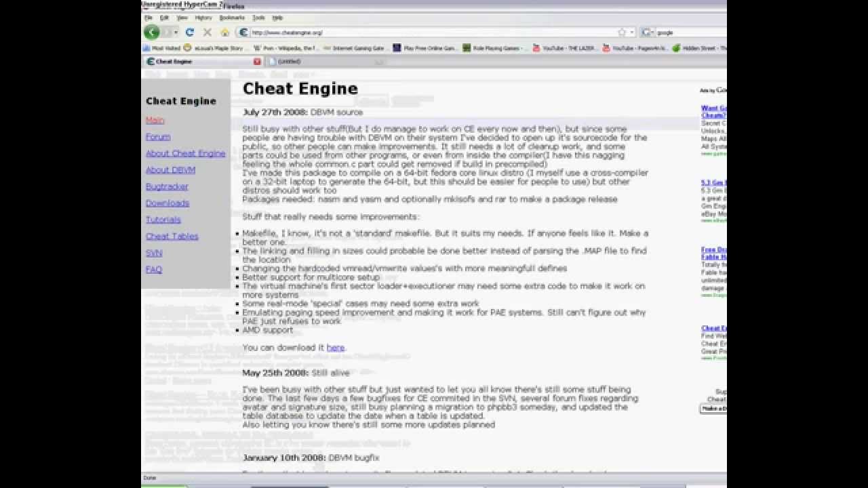This screenshot has width=868, height=488.
Task: Open the Main sidebar link
Action: point(155,120)
